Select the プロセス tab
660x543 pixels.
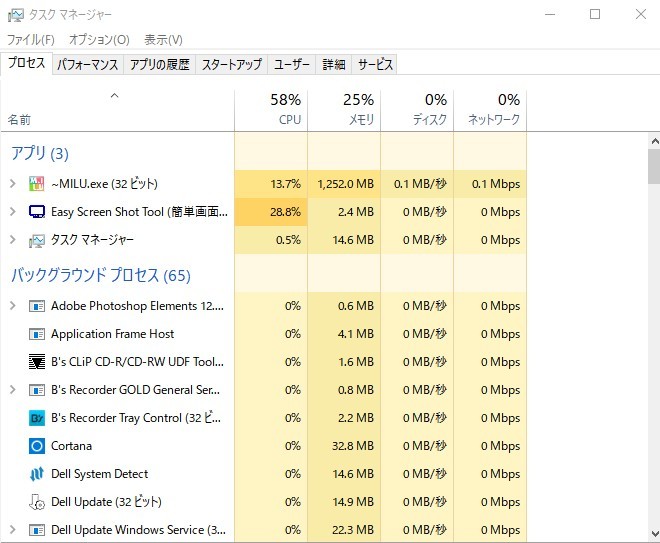coord(27,63)
